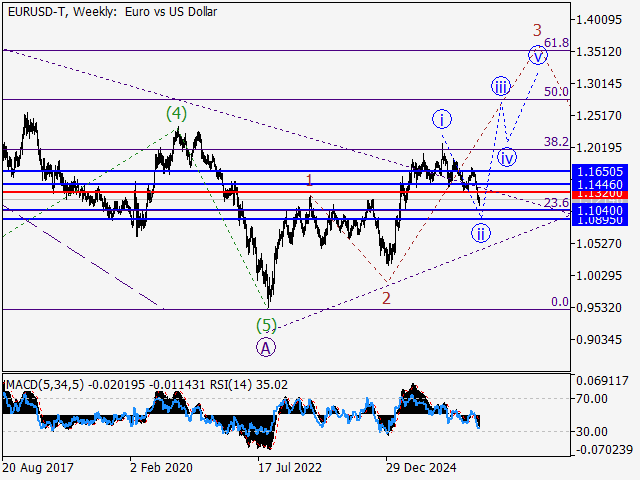Click the circled A wave label
The image size is (640, 480).
click(266, 348)
